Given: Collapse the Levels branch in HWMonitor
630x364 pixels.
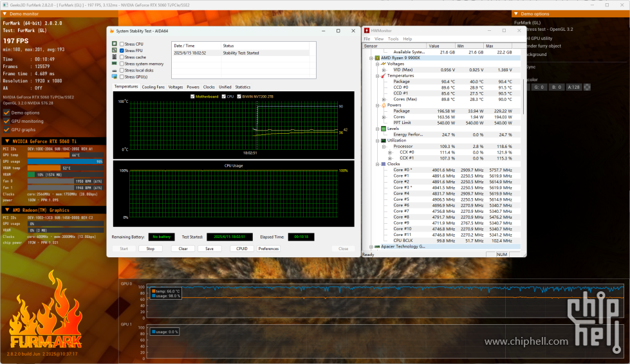Looking at the screenshot, I should click(x=377, y=129).
